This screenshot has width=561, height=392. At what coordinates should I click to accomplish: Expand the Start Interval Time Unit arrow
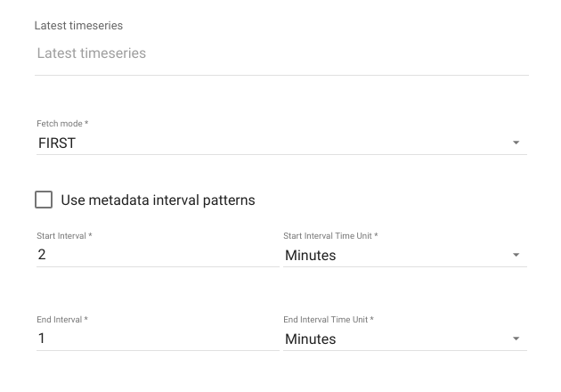click(x=516, y=255)
